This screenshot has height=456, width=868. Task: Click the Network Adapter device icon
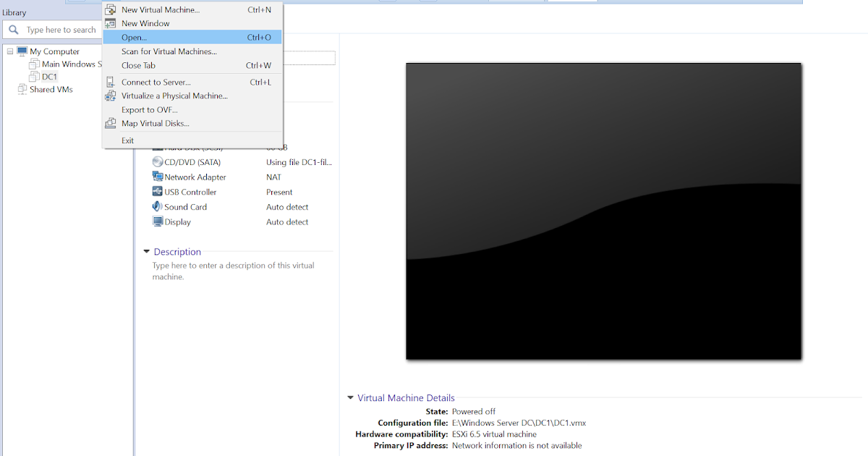click(157, 177)
